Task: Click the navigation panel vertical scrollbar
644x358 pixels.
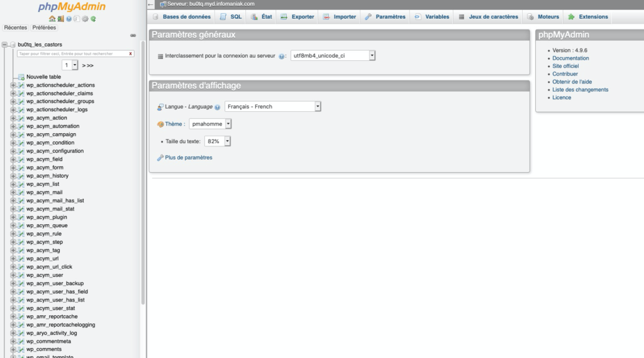Action: pyautogui.click(x=143, y=172)
